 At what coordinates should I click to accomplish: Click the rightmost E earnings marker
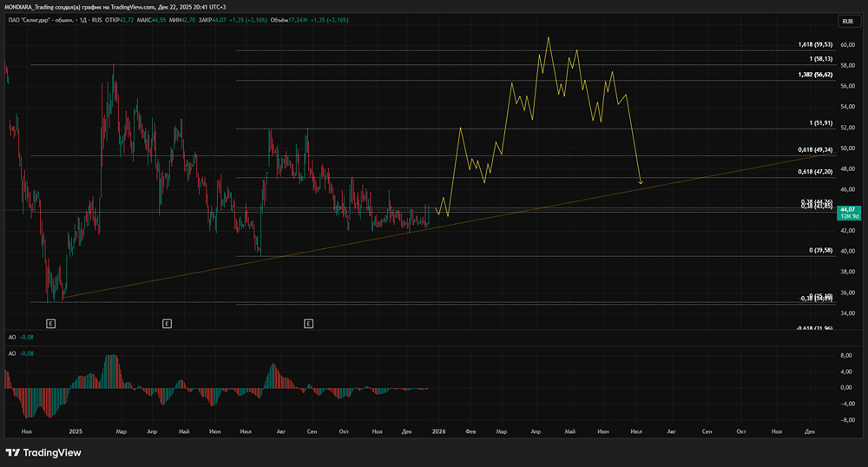click(x=309, y=323)
